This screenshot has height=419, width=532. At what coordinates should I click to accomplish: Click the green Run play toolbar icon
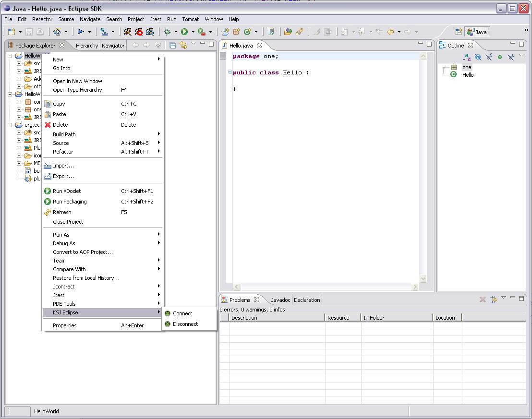pos(184,32)
